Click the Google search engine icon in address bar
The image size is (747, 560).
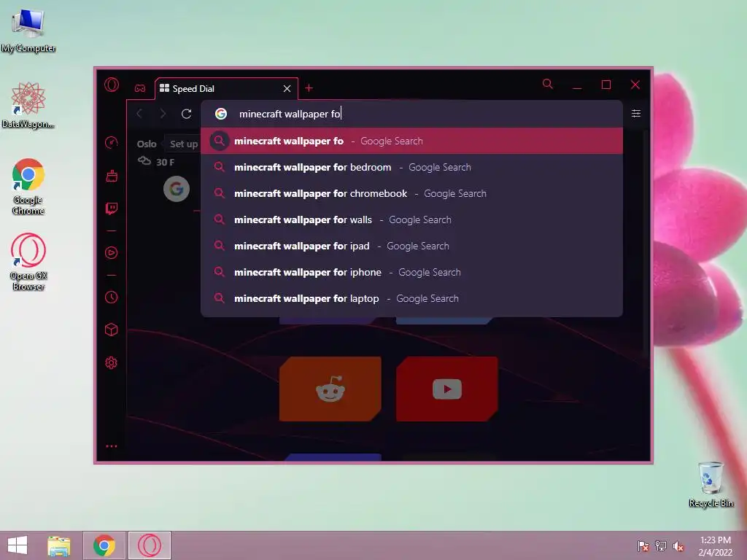220,114
